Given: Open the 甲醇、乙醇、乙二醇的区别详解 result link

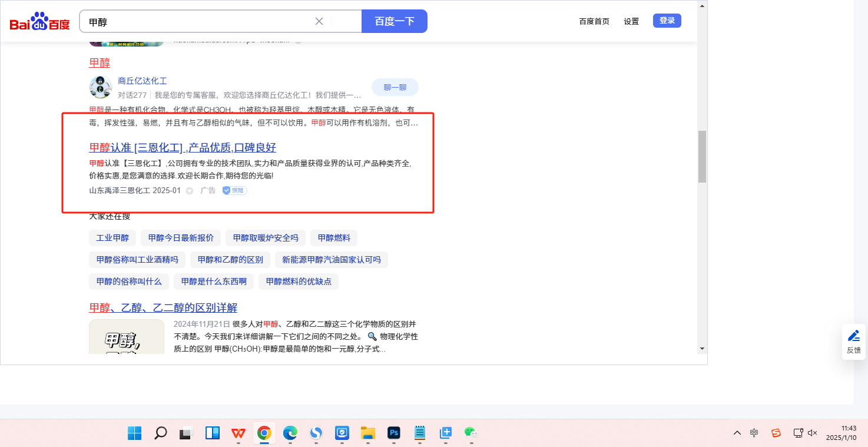Looking at the screenshot, I should 163,308.
